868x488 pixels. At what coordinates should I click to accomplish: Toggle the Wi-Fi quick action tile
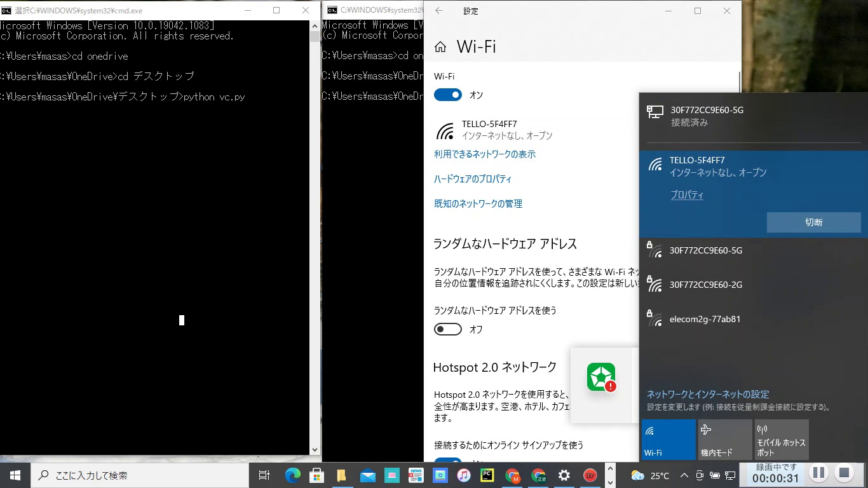[668, 440]
